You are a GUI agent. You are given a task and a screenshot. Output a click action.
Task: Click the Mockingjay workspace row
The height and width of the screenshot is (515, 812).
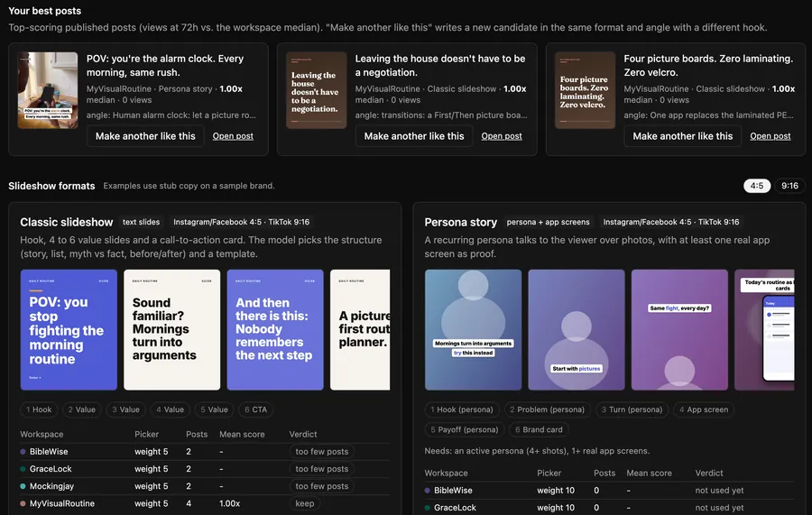point(205,486)
